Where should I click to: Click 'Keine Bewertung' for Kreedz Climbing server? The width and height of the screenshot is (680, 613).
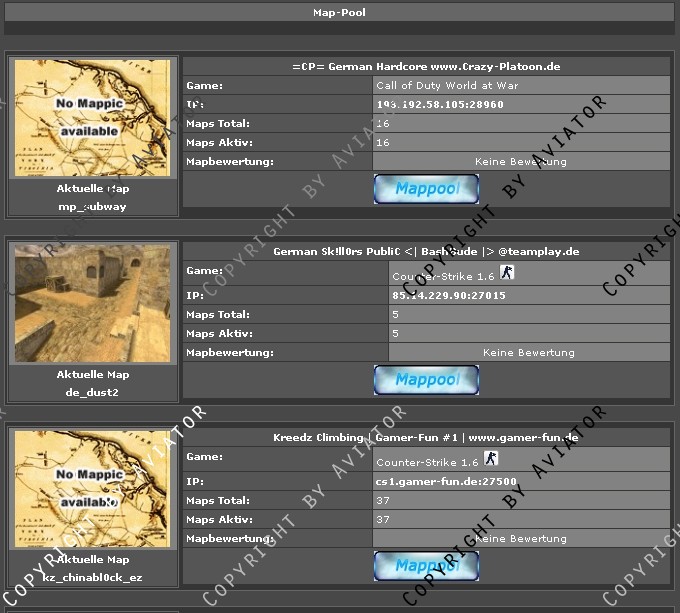coord(521,539)
